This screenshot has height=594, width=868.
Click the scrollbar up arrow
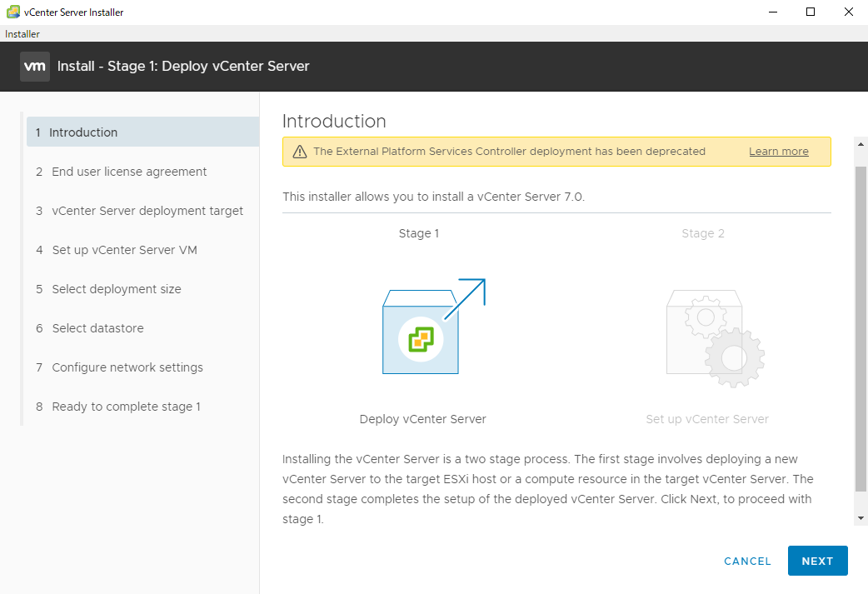pos(861,144)
